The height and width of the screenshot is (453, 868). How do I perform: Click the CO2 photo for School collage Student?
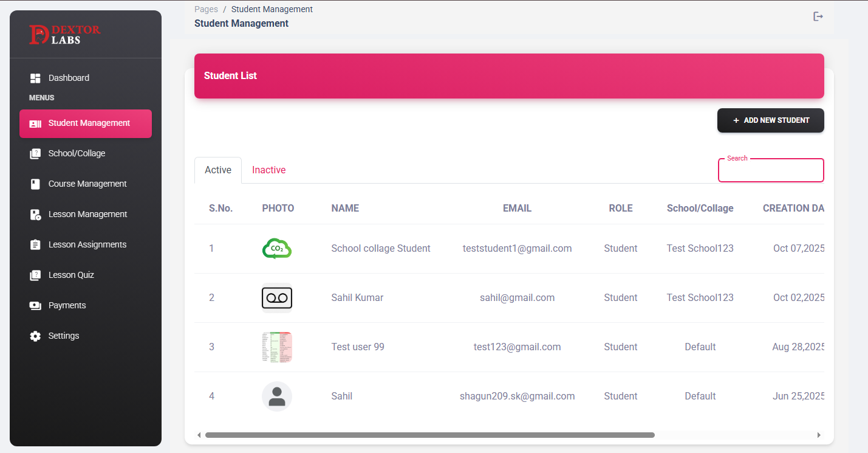[x=277, y=248]
